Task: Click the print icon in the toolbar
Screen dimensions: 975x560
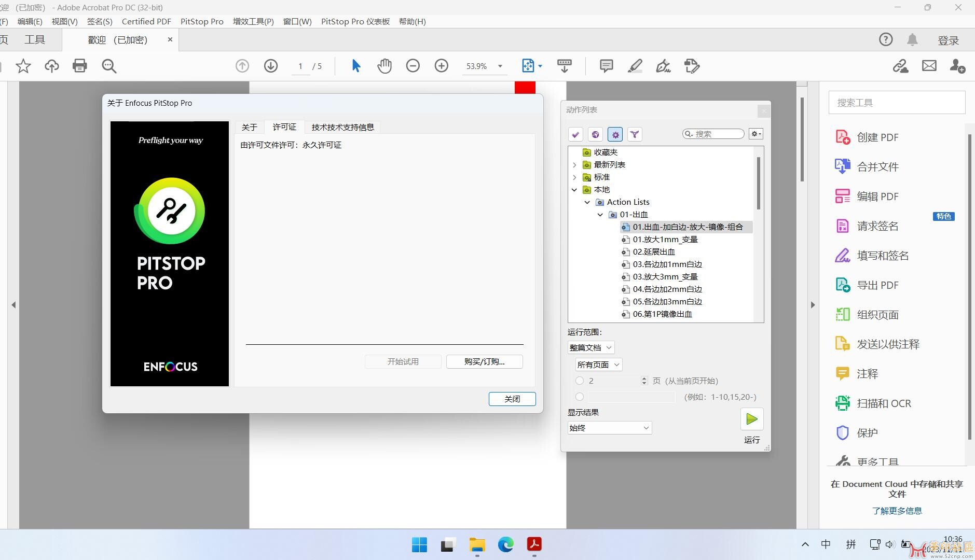Action: click(79, 66)
